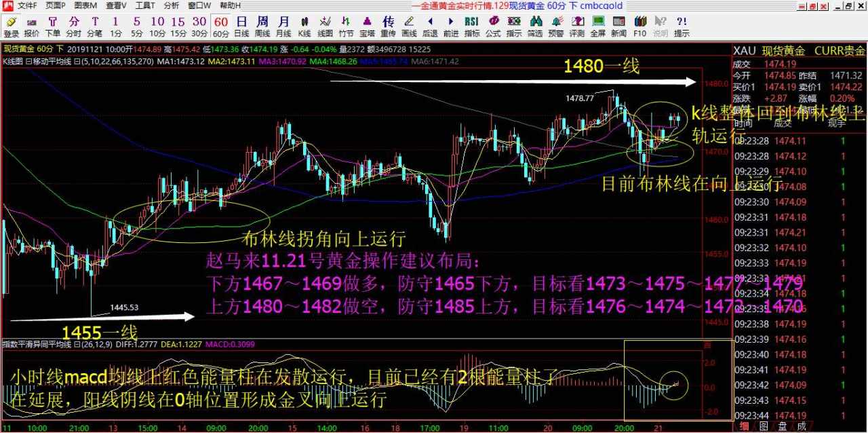868x433 pixels.
Task: Open the 新闻 news icon
Action: [x=619, y=26]
